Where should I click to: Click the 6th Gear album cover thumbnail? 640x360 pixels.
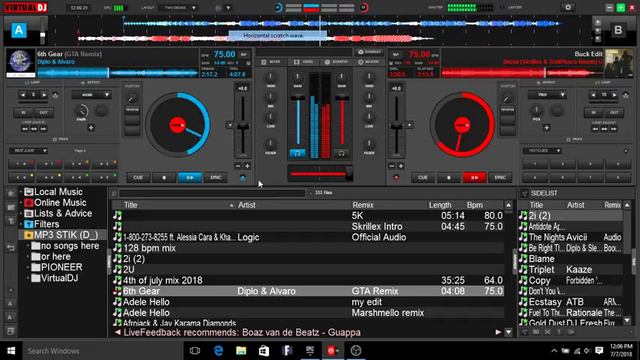(x=20, y=63)
